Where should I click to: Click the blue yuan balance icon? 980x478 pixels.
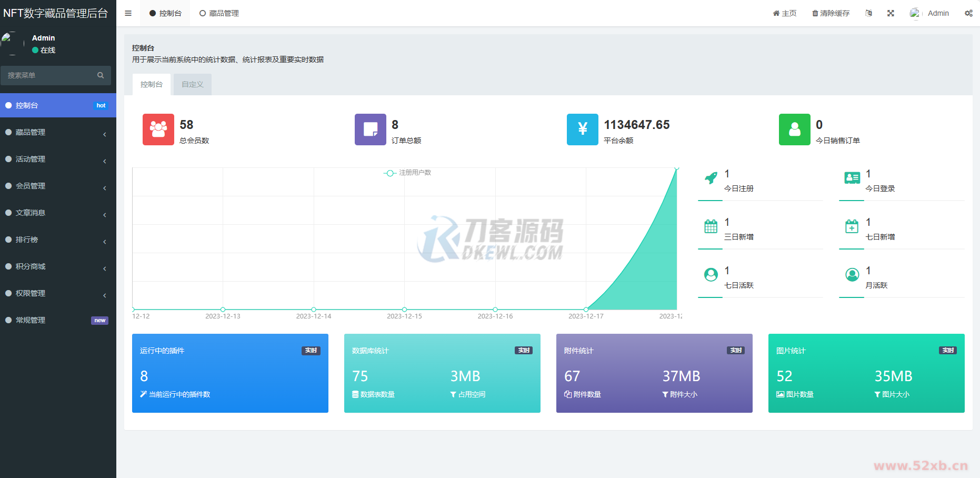click(x=582, y=130)
